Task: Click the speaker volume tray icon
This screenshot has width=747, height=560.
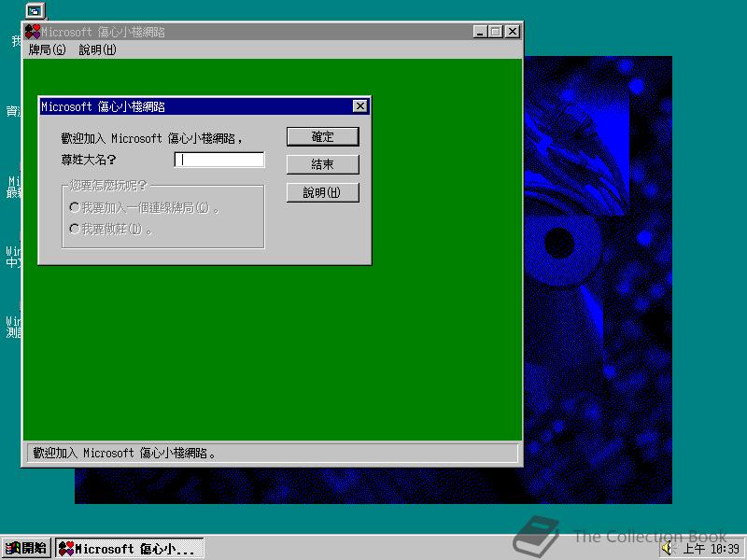Action: (669, 549)
